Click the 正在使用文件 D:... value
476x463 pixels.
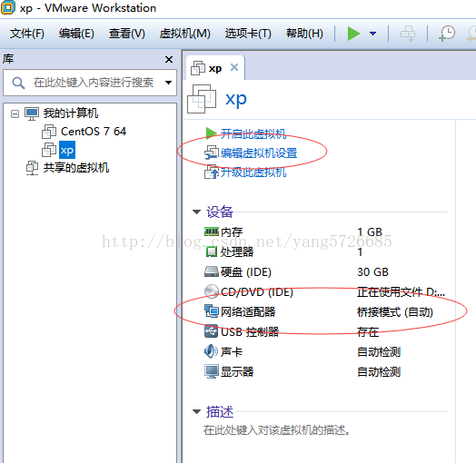click(x=401, y=292)
